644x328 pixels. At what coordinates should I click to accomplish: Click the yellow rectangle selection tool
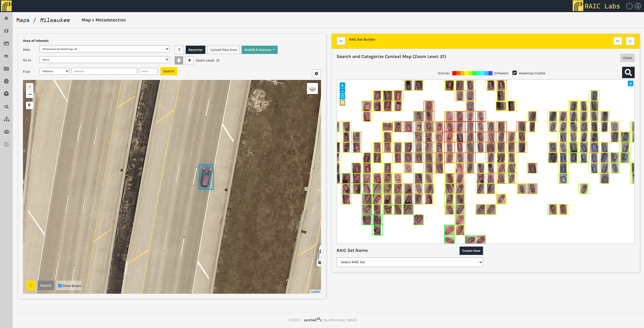[31, 285]
